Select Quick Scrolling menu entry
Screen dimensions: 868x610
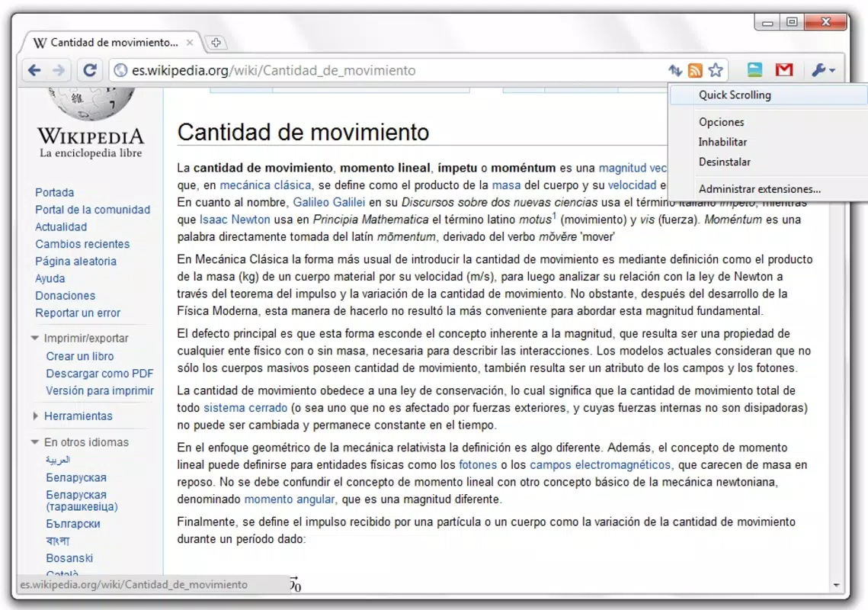(768, 95)
